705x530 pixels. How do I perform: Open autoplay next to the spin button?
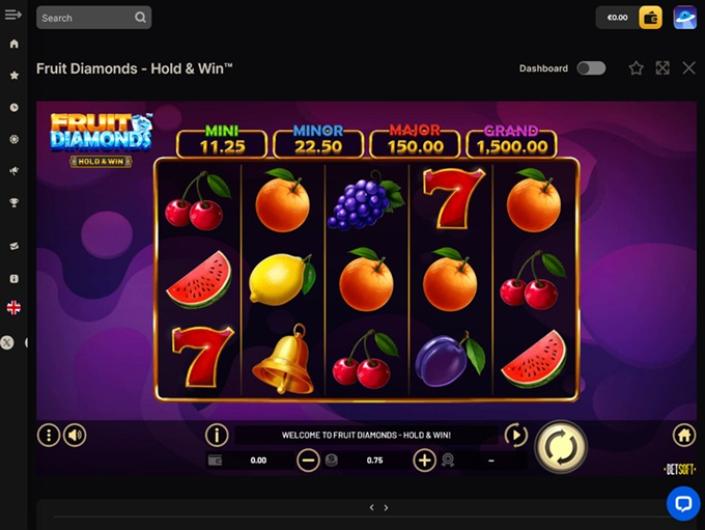pos(516,435)
